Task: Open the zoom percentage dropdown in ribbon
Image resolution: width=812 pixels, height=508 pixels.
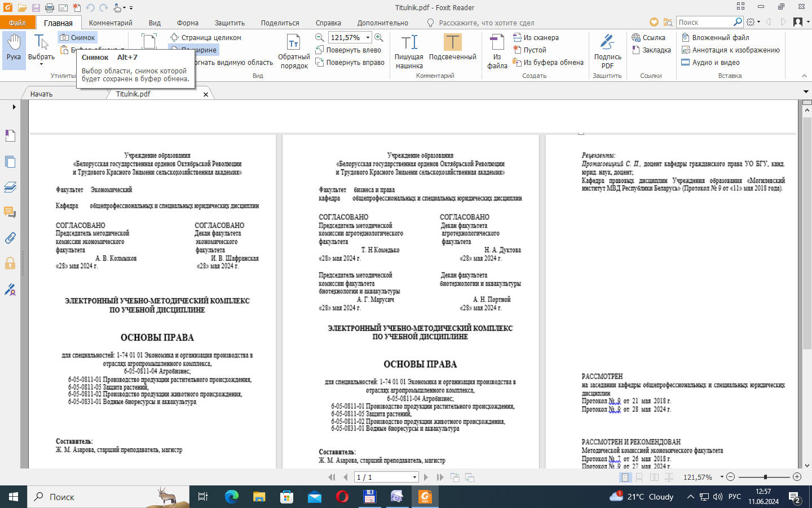Action: click(x=368, y=37)
